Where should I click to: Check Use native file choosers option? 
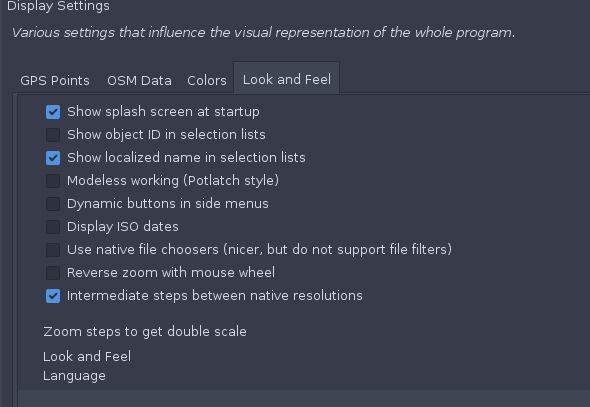pyautogui.click(x=53, y=250)
